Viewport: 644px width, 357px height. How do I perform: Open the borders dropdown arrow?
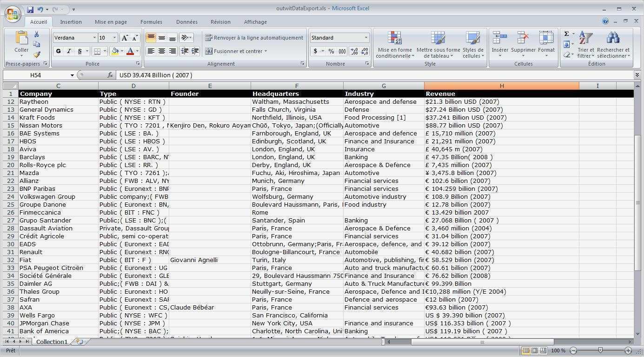click(105, 51)
